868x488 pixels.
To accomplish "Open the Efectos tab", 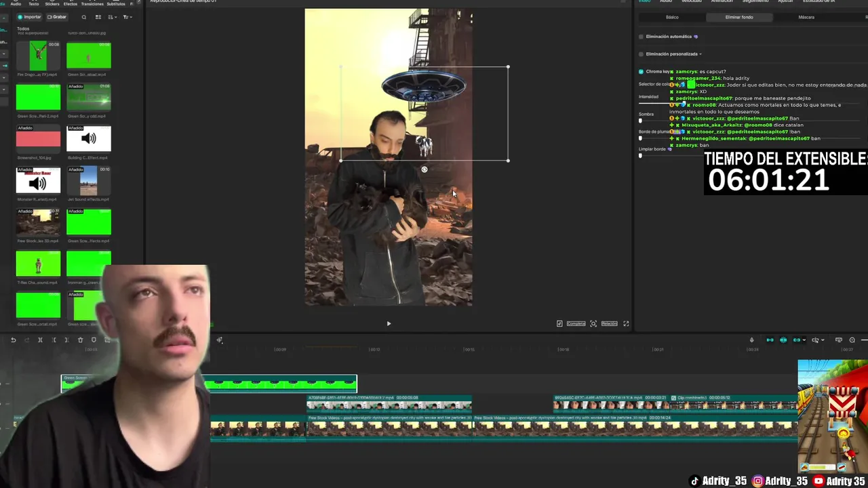I will (71, 3).
